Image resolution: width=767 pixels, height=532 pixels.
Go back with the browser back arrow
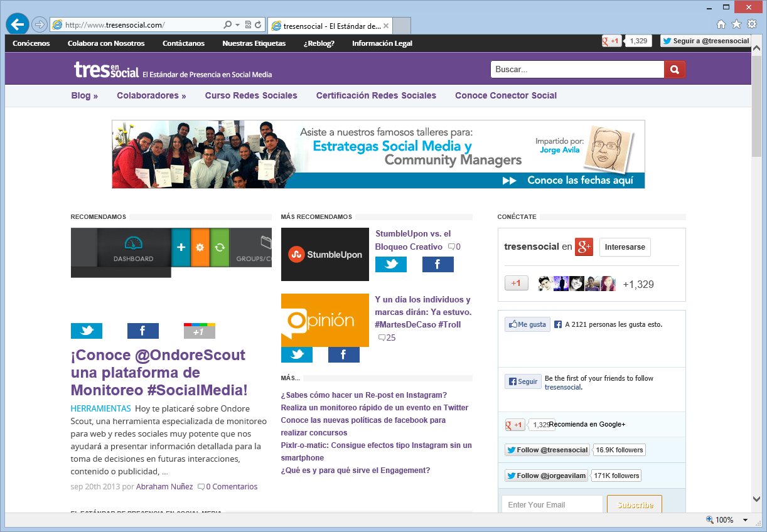18,24
